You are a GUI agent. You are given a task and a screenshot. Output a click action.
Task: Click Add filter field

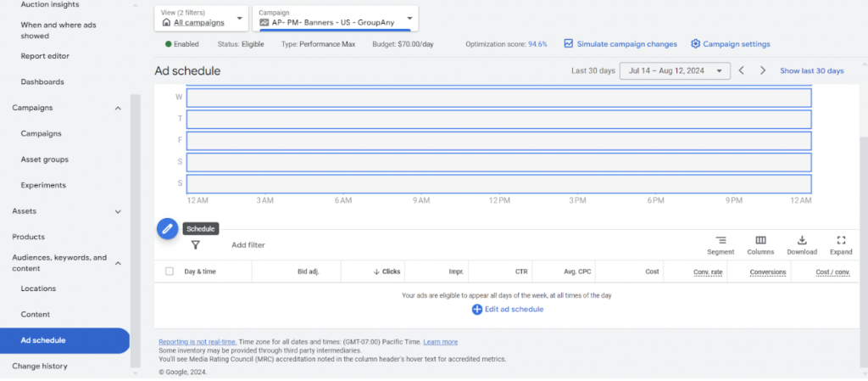[248, 245]
